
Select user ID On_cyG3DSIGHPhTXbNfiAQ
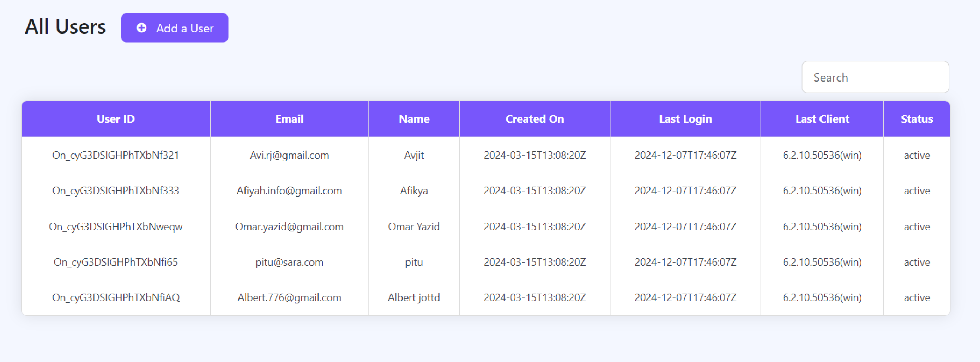click(x=116, y=298)
